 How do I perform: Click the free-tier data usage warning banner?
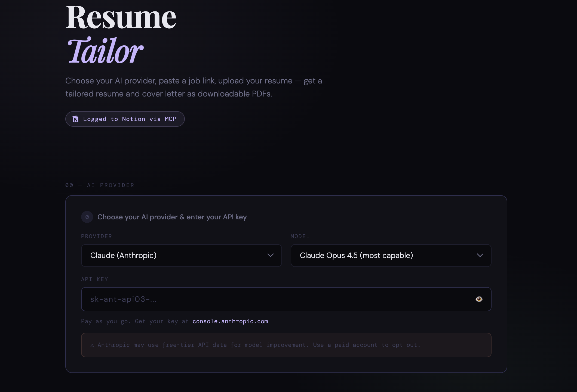(x=286, y=345)
